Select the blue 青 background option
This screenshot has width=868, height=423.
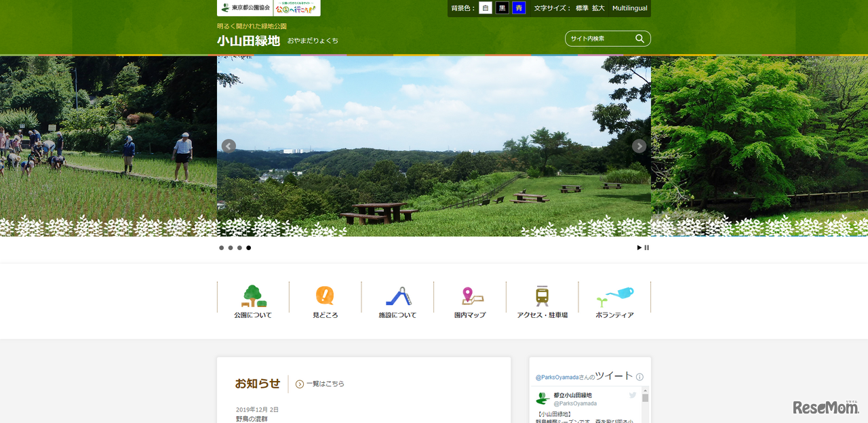coord(518,8)
